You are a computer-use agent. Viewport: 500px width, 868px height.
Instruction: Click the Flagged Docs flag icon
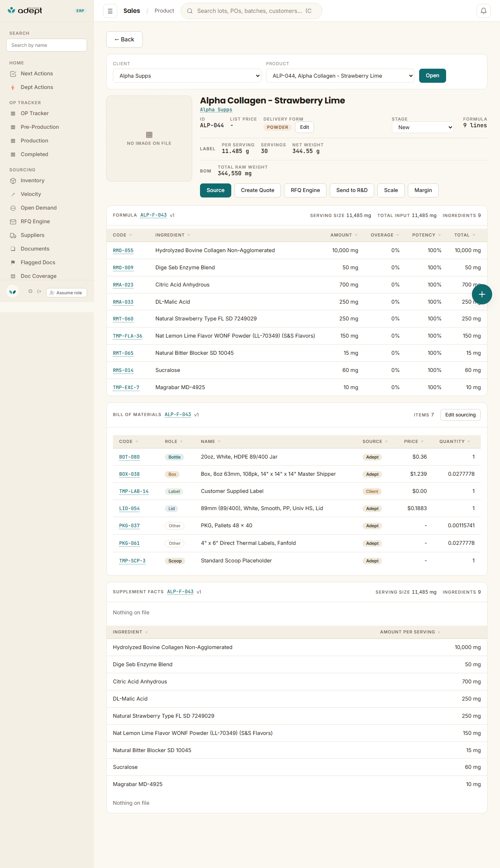(x=13, y=263)
